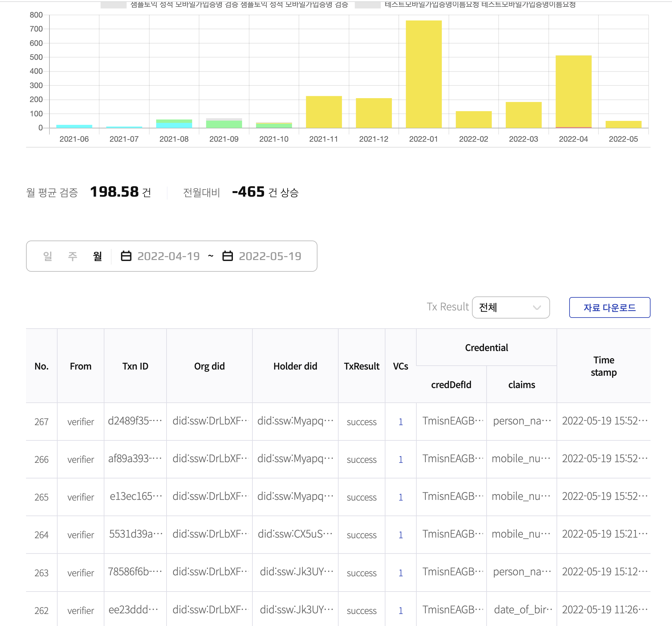Click the timestamp 2022-05-19 15:21 cell
This screenshot has height=626, width=672.
point(604,534)
